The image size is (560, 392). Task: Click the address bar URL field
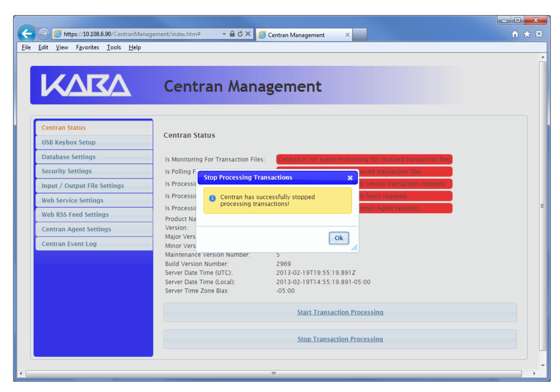(x=136, y=34)
